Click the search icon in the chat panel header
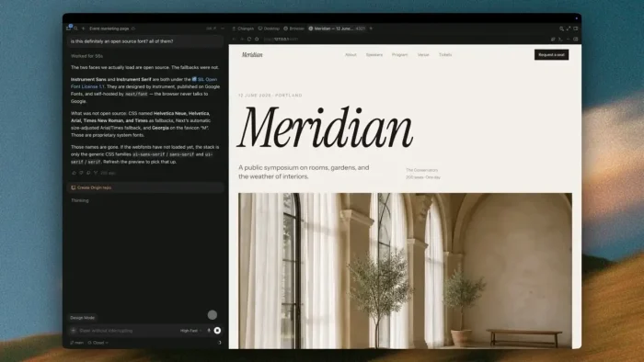The width and height of the screenshot is (644, 362). click(x=76, y=28)
